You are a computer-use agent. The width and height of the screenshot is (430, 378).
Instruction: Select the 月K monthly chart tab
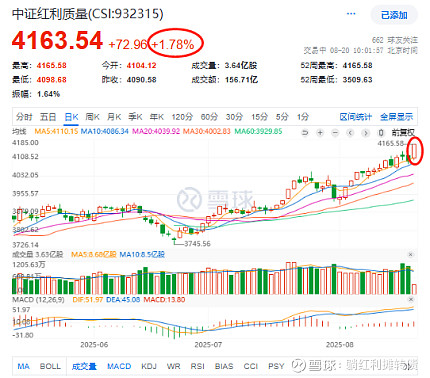pyautogui.click(x=114, y=117)
